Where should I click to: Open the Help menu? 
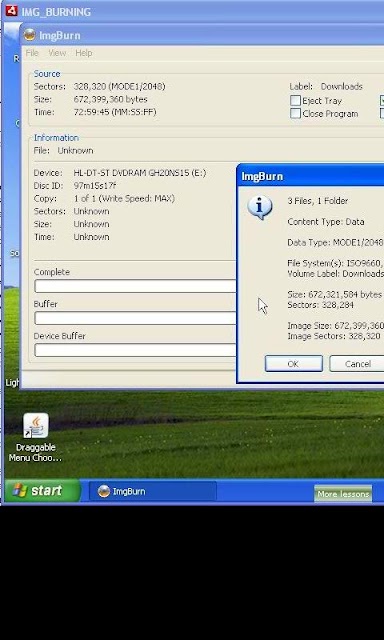click(x=84, y=53)
